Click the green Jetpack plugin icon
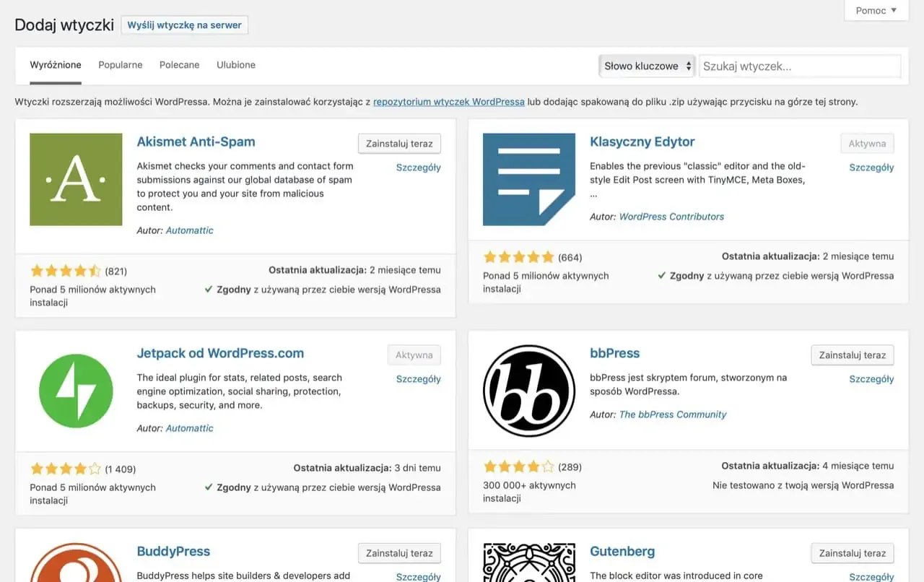Screen dimensions: 924x582 click(x=76, y=391)
